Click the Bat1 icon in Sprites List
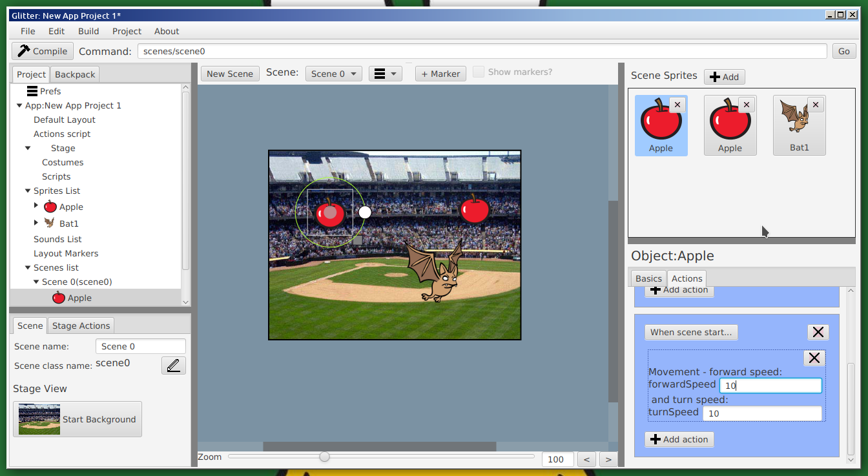The image size is (868, 476). (x=49, y=223)
